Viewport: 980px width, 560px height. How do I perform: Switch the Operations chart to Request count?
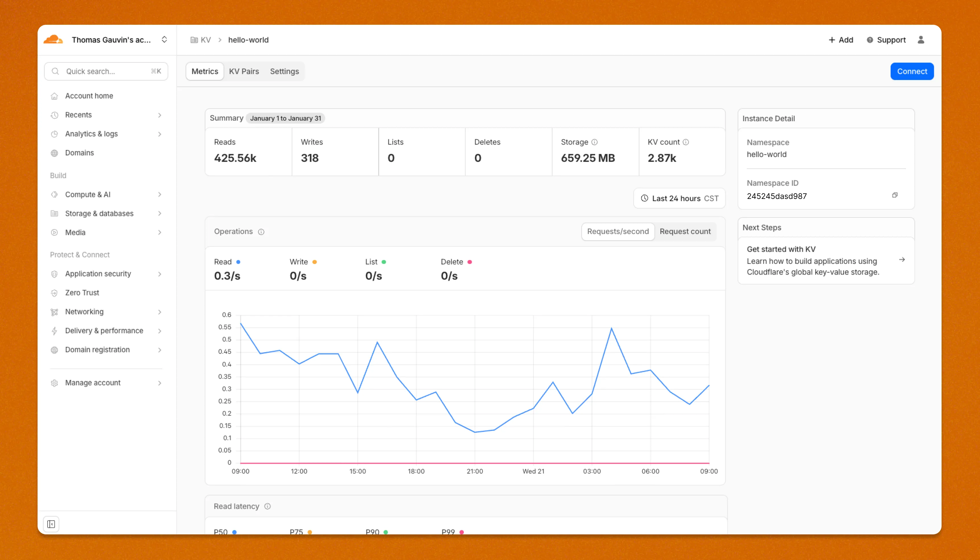(x=685, y=231)
